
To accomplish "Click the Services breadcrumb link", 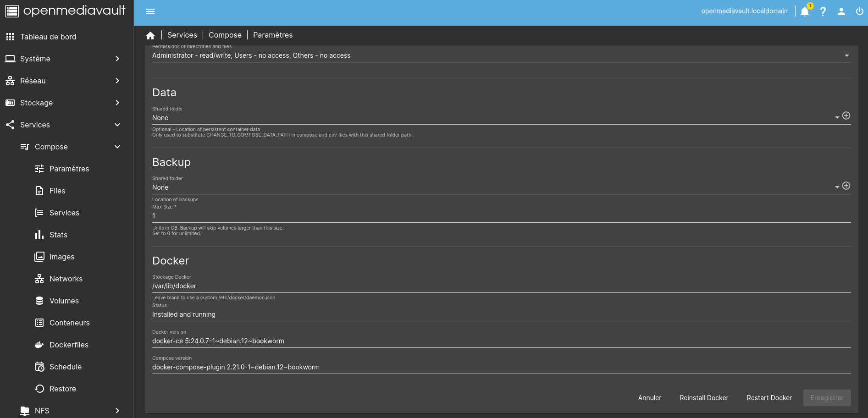I will coord(182,35).
